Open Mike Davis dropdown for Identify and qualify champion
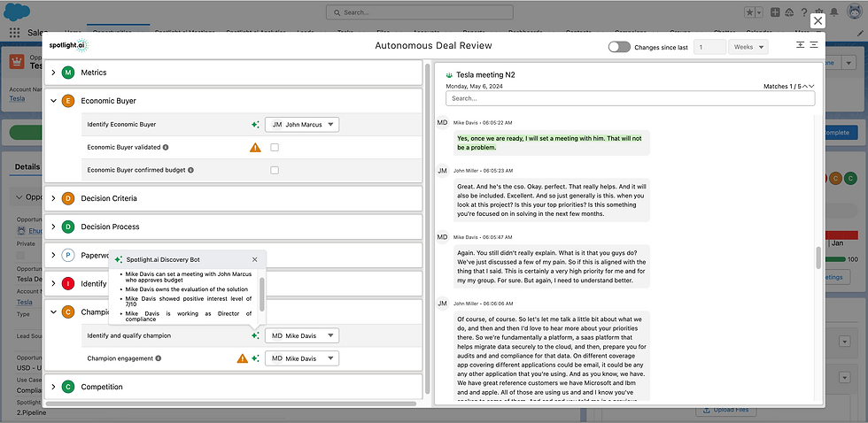The width and height of the screenshot is (868, 423). [302, 335]
